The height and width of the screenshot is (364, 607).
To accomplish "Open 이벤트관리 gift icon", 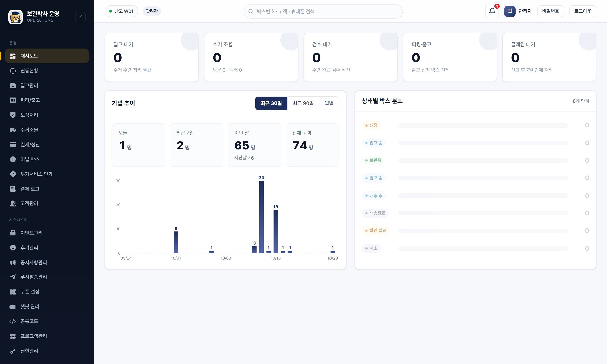I will [x=13, y=233].
